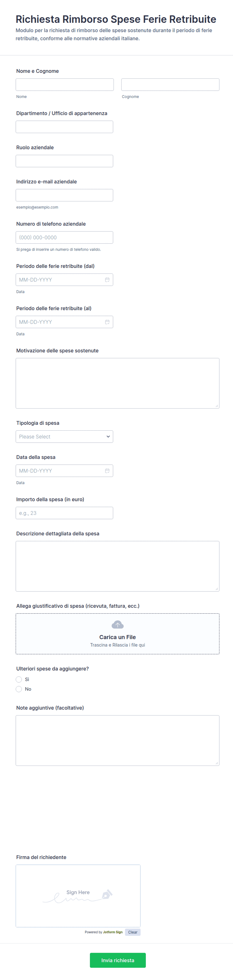This screenshot has height=980, width=233.
Task: Focus the Nome text field
Action: [65, 84]
